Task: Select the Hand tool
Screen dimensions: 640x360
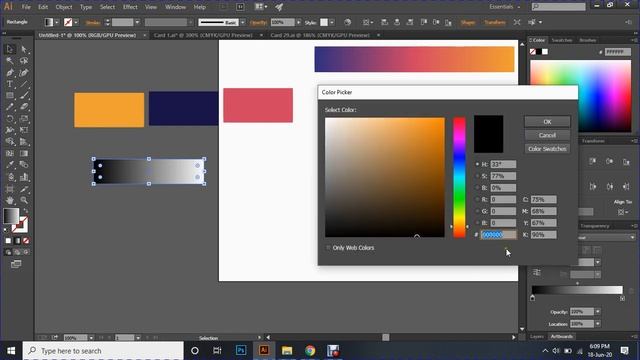Action: 10,200
